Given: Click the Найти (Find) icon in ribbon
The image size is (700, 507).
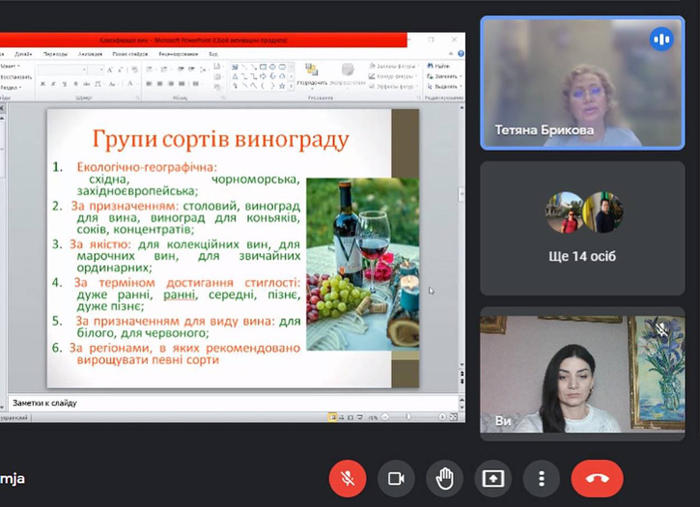Looking at the screenshot, I should pos(438,66).
